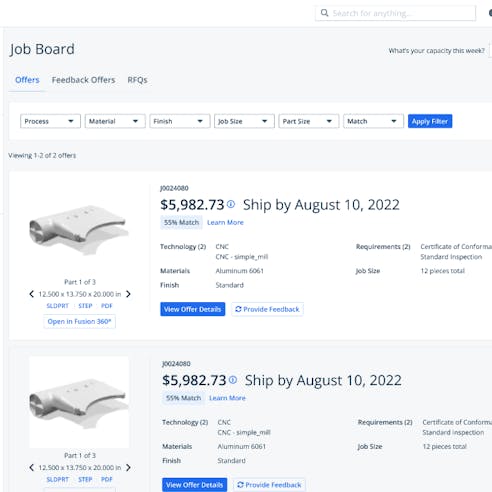This screenshot has height=492, width=492.
Task: Expand the Match filter dropdown
Action: [x=373, y=121]
